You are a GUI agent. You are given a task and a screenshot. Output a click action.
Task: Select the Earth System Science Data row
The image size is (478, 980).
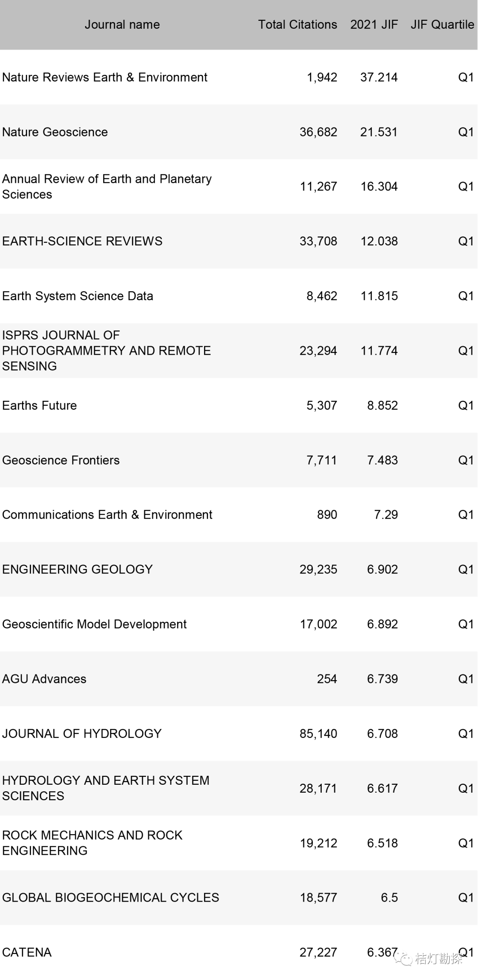78,296
